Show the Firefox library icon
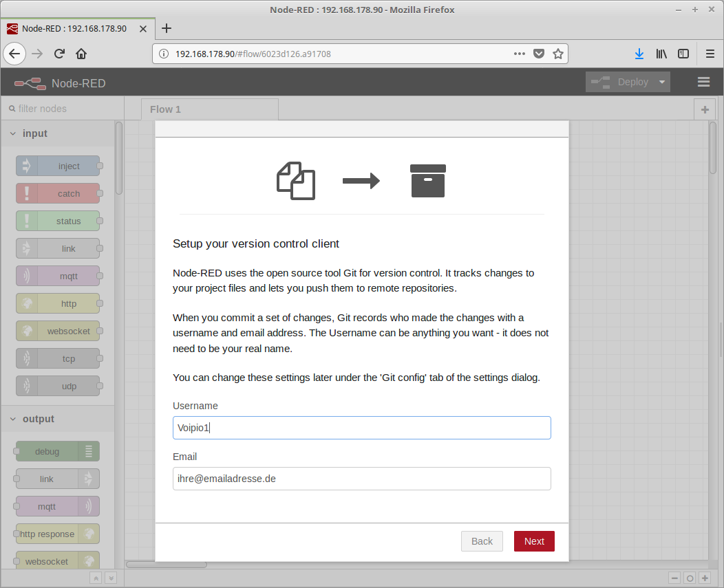This screenshot has width=724, height=588. click(661, 54)
